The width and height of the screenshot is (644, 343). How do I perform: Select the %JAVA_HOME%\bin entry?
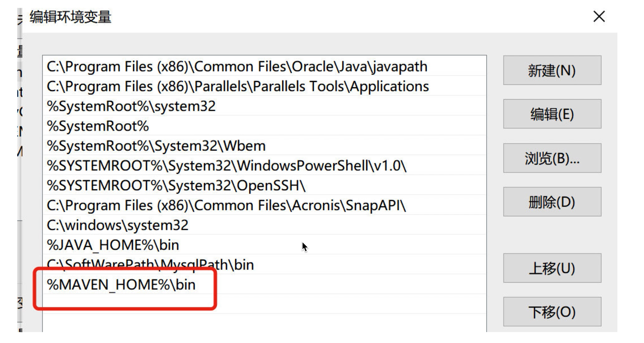(113, 245)
